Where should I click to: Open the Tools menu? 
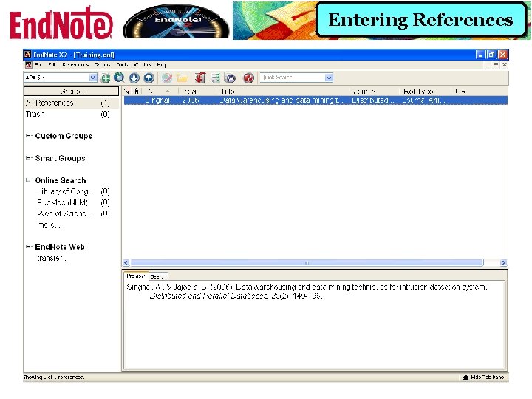click(x=122, y=65)
